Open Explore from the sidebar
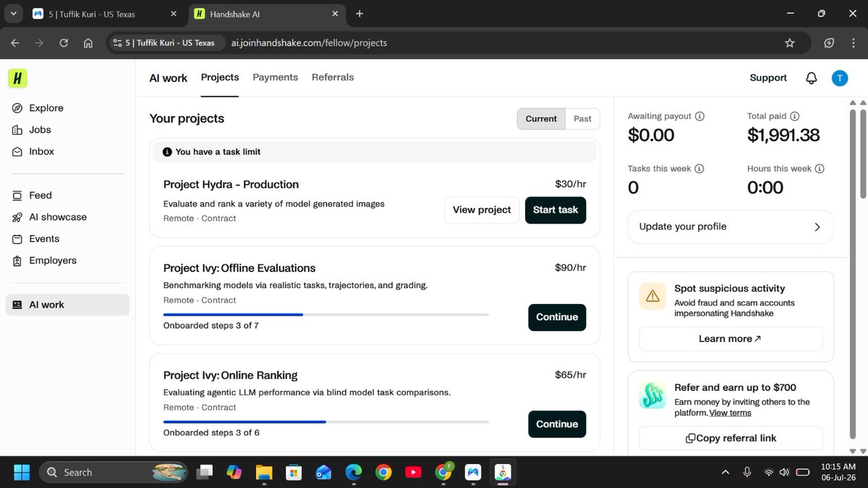The width and height of the screenshot is (868, 488). (38, 108)
